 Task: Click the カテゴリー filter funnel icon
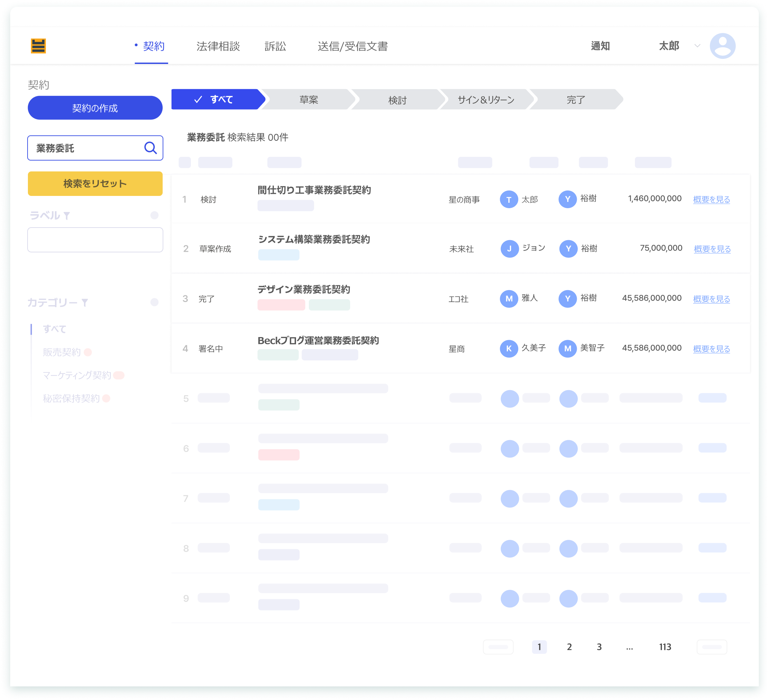coord(85,303)
